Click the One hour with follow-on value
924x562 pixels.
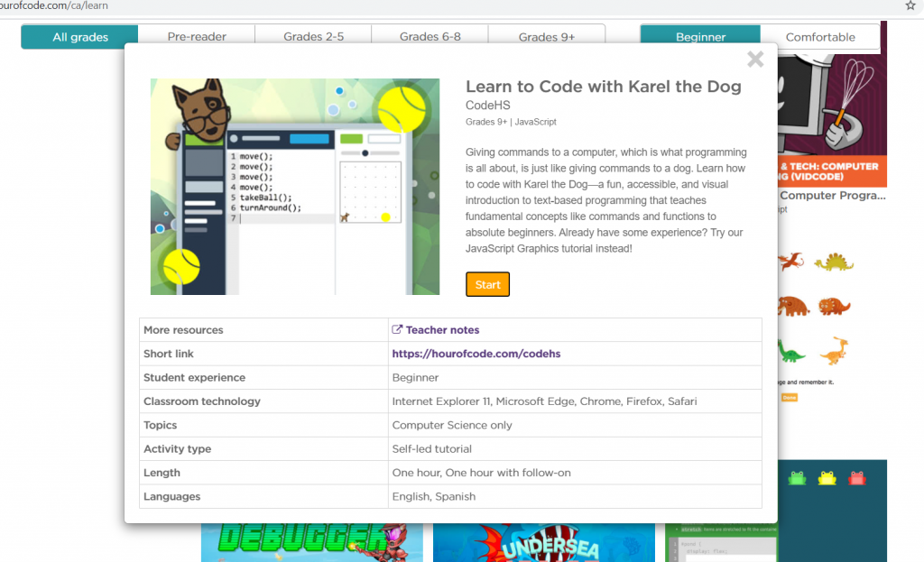(x=508, y=473)
